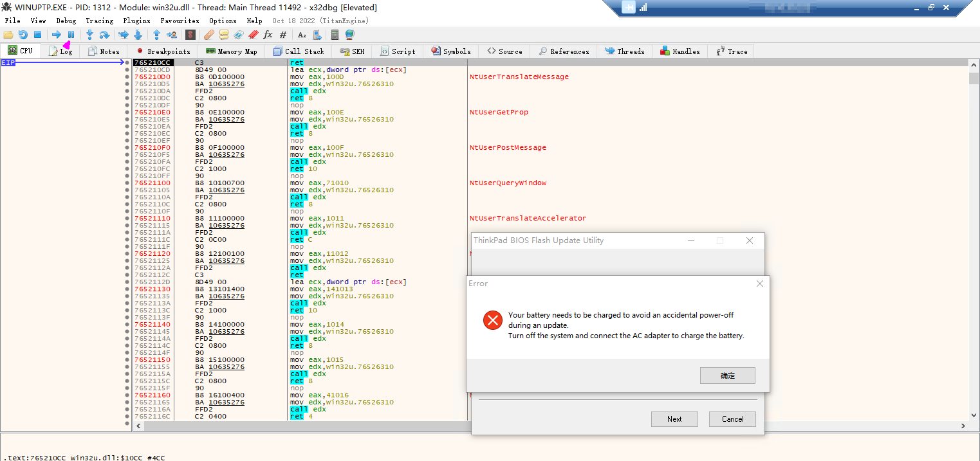
Task: Open the Functions fx icon
Action: (x=268, y=35)
